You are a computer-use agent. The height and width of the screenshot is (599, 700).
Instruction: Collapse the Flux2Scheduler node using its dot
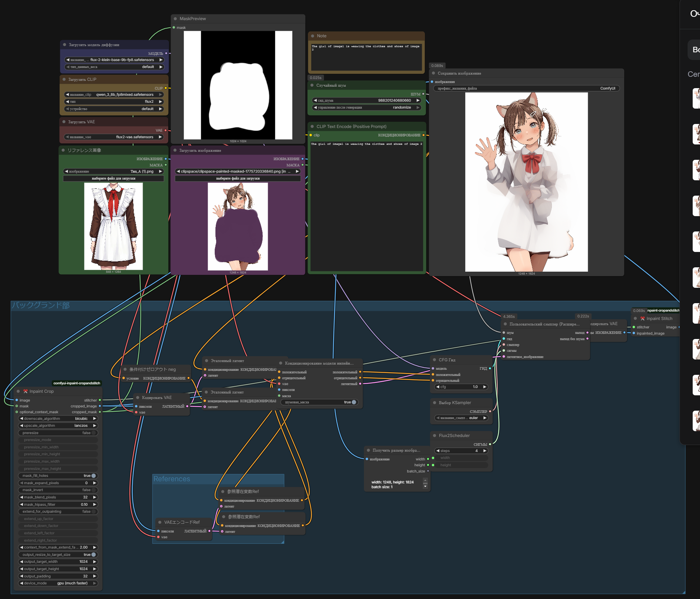point(434,436)
